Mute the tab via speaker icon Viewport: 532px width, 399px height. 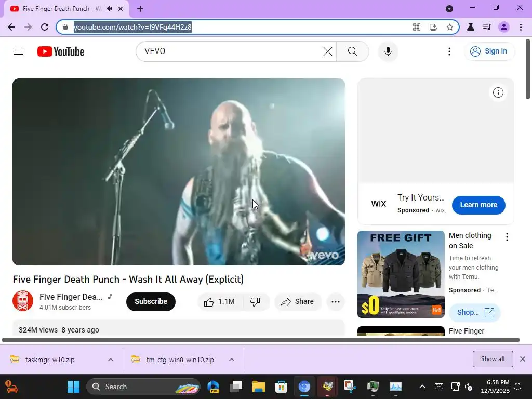pyautogui.click(x=109, y=9)
